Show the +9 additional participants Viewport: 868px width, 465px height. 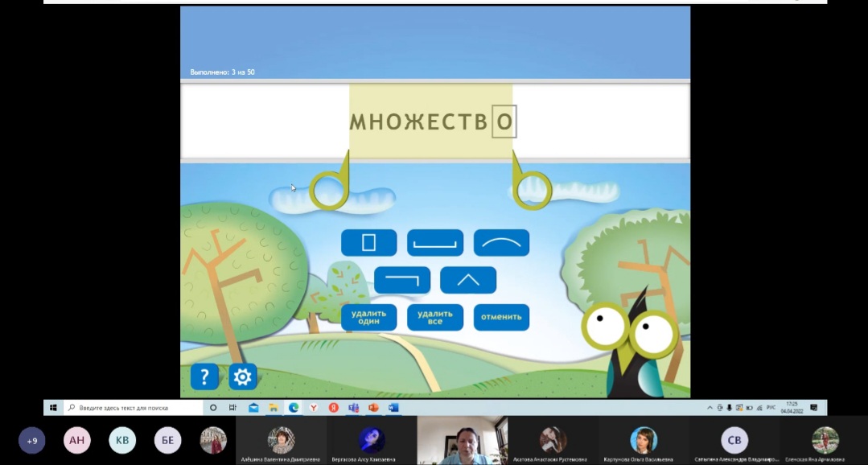pos(32,440)
